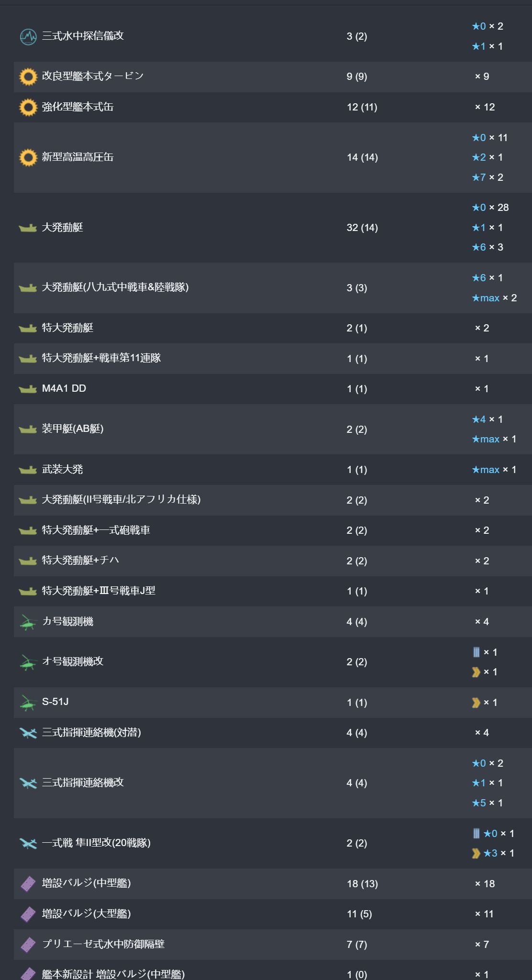
Task: Open the 装甲艇(AB艇) equipment row
Action: click(273, 429)
